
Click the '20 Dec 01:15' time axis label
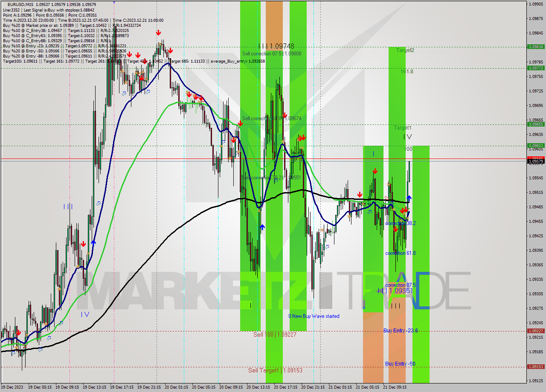(x=177, y=387)
